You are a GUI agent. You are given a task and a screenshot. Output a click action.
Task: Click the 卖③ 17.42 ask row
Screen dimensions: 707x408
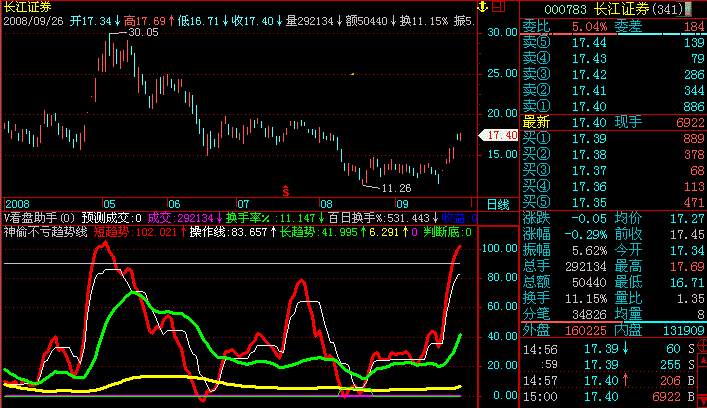coord(613,74)
